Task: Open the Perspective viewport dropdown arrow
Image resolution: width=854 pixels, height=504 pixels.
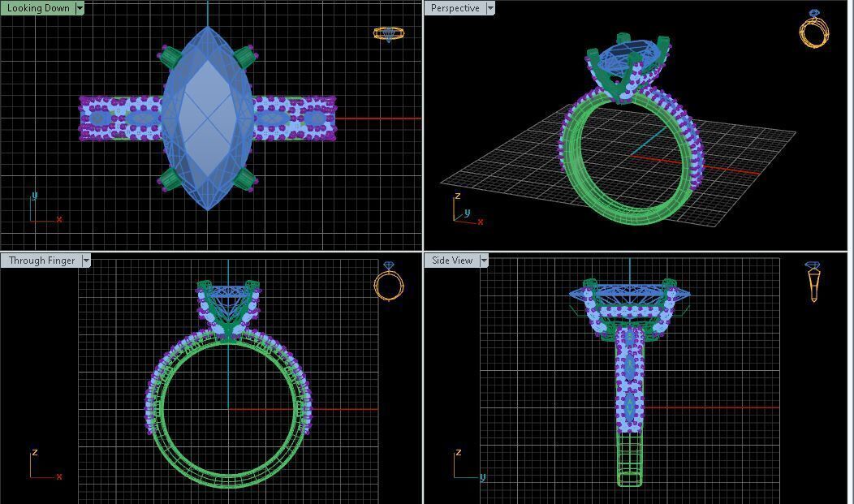Action: [x=490, y=8]
